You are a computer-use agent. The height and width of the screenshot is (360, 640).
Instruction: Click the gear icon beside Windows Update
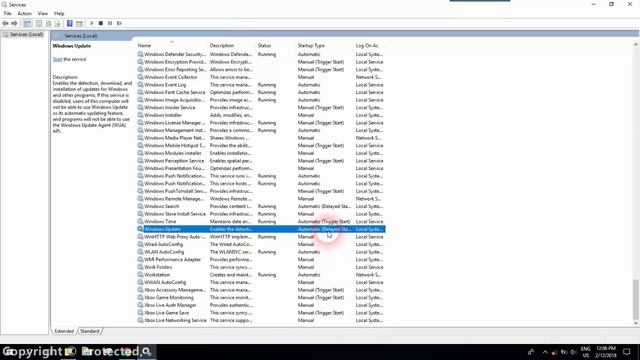140,229
